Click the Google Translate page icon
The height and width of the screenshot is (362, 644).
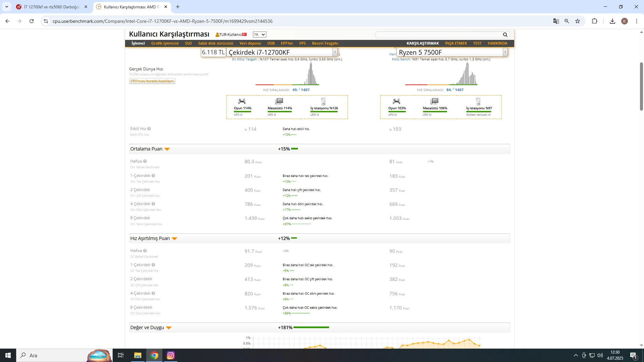[x=556, y=21]
